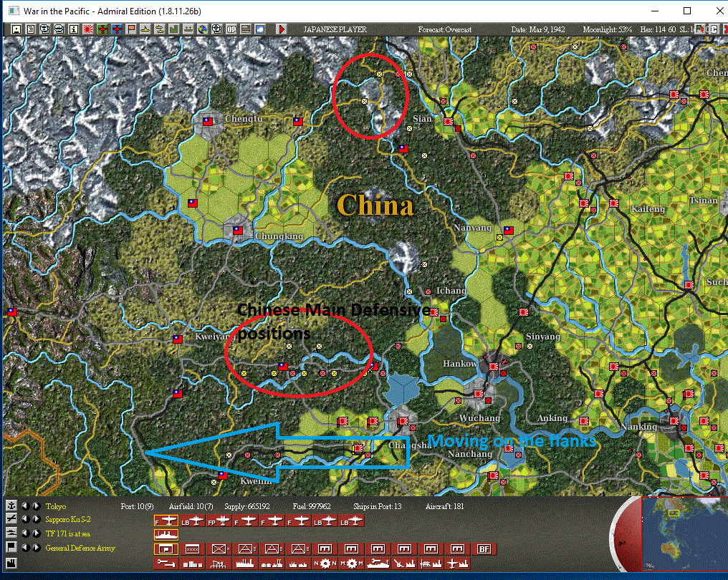Click the globe toolbar icon
The height and width of the screenshot is (580, 728).
click(203, 29)
